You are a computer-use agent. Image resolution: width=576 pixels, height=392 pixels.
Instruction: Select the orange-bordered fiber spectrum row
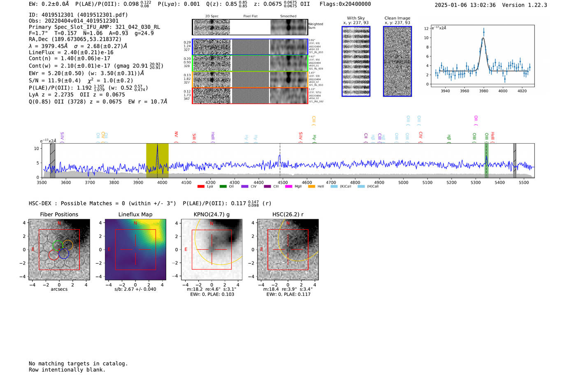tap(250, 79)
